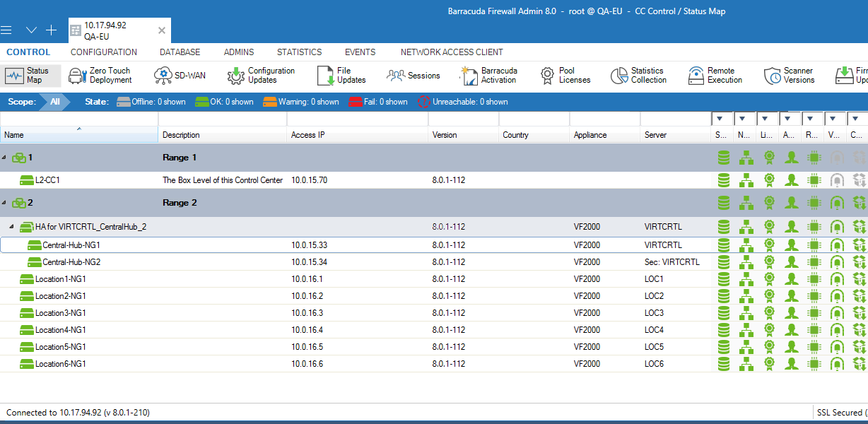Switch to the CONFIGURATION tab
Image resolution: width=868 pixels, height=424 pixels.
(104, 52)
